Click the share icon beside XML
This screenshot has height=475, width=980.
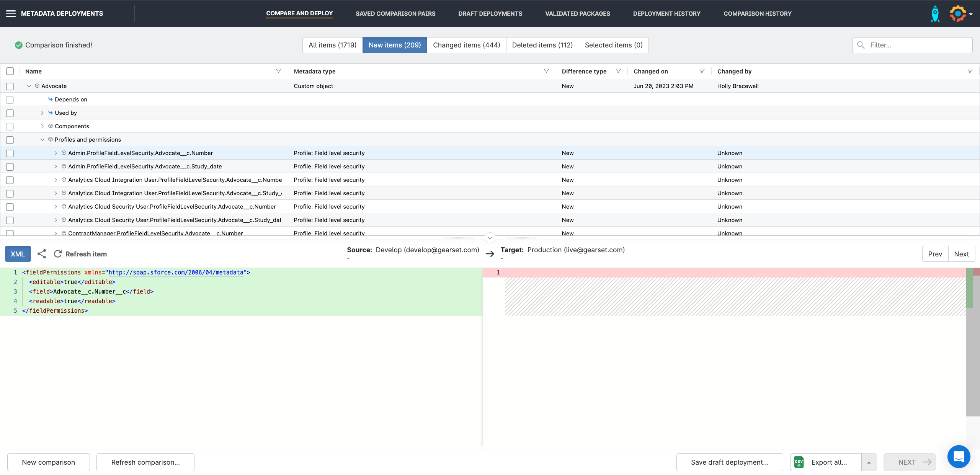tap(42, 254)
